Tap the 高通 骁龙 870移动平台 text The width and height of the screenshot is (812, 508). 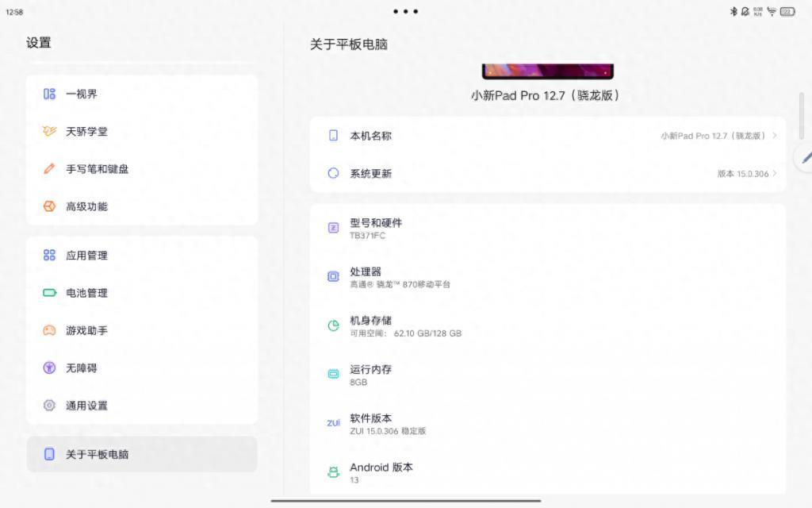click(x=400, y=284)
